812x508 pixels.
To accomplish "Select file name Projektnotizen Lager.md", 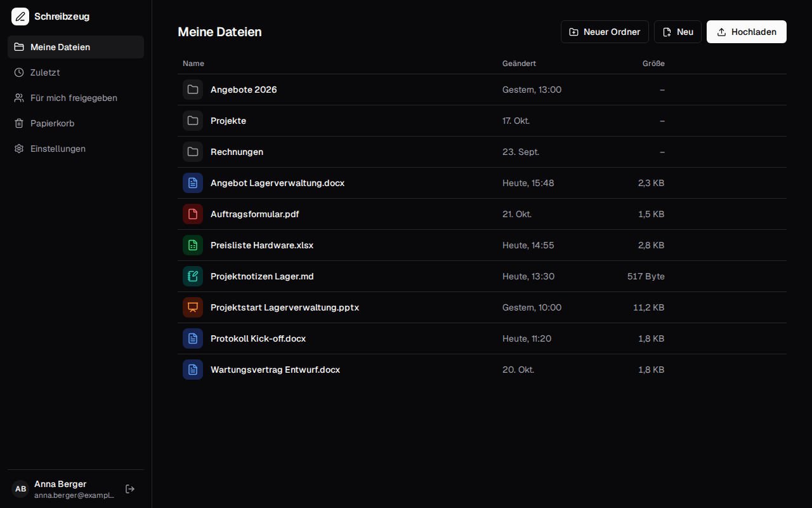I will pyautogui.click(x=262, y=276).
